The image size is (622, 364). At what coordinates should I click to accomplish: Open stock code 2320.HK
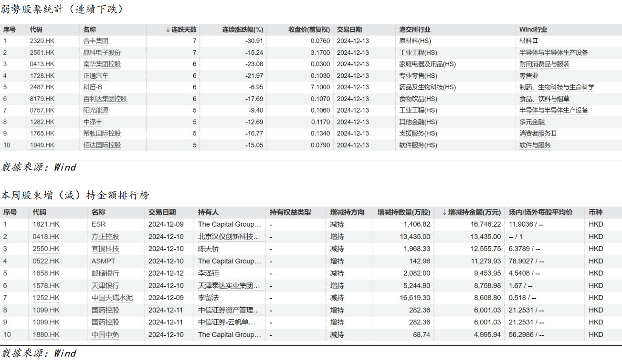pos(42,41)
